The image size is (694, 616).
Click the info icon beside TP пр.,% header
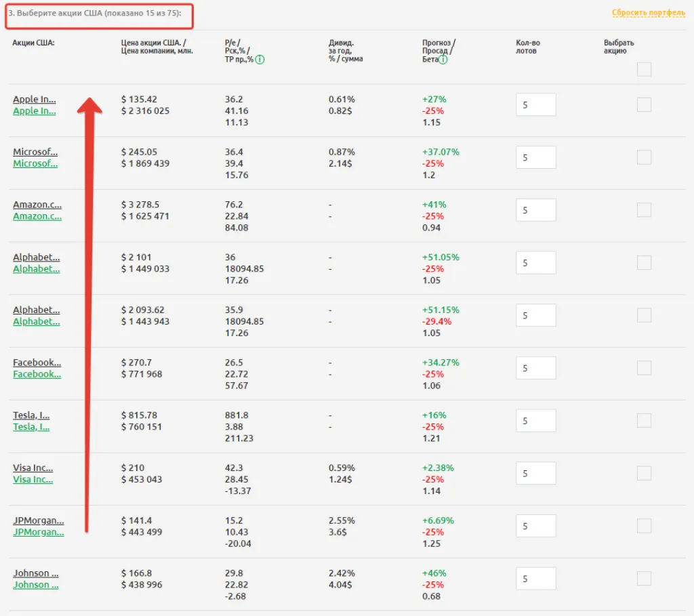point(260,60)
